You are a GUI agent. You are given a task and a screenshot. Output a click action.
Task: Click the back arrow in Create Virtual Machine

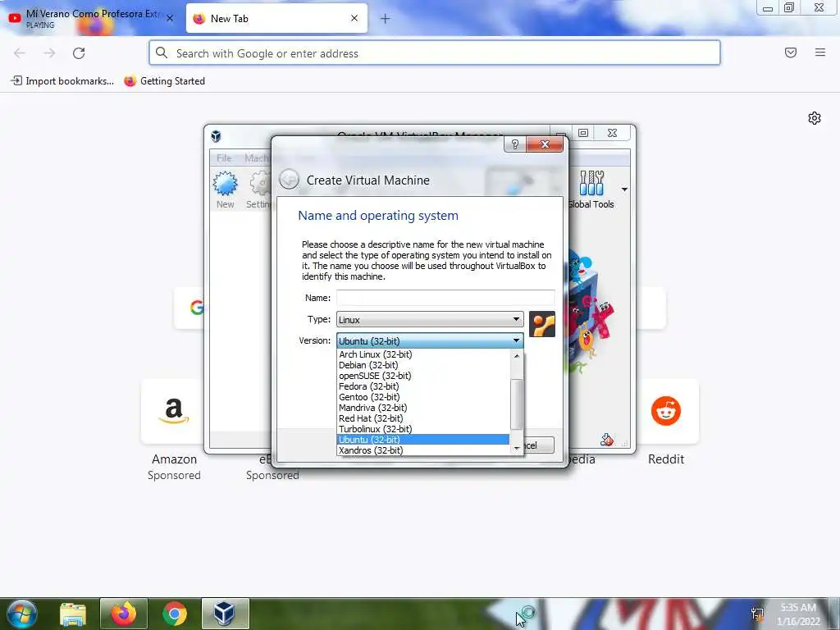coord(289,180)
